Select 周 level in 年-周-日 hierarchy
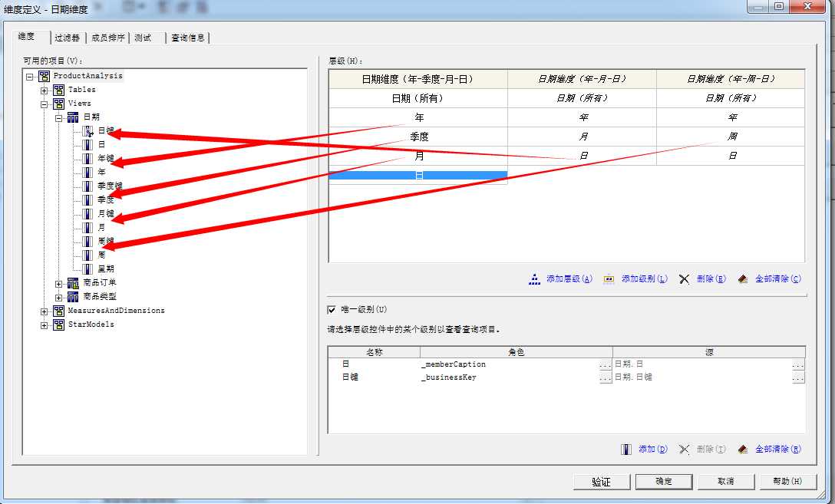This screenshot has height=504, width=835. (731, 137)
